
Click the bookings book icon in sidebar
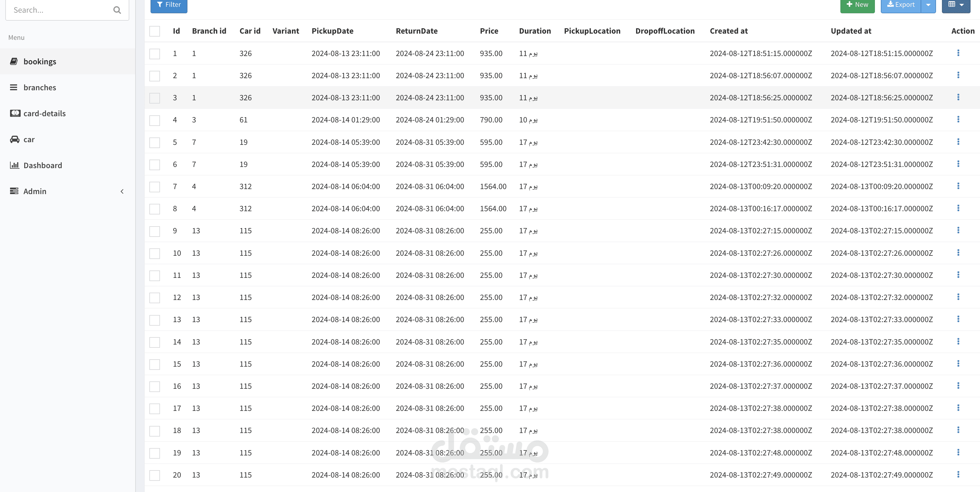pyautogui.click(x=14, y=61)
